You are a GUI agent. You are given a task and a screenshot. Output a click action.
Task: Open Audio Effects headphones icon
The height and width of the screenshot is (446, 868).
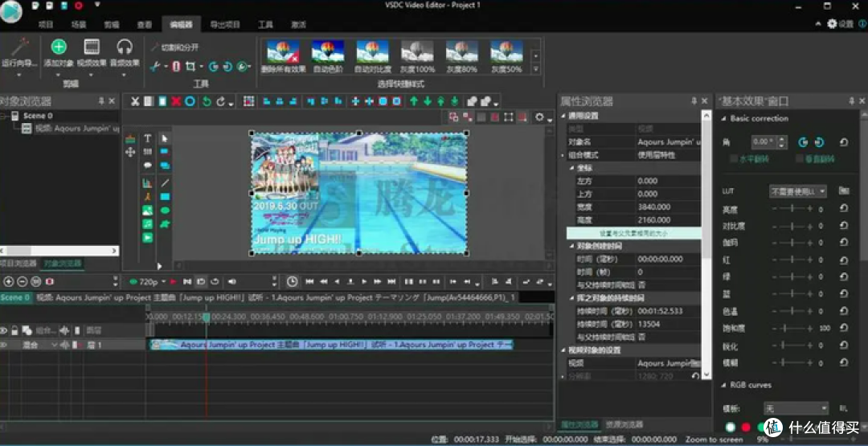[125, 47]
